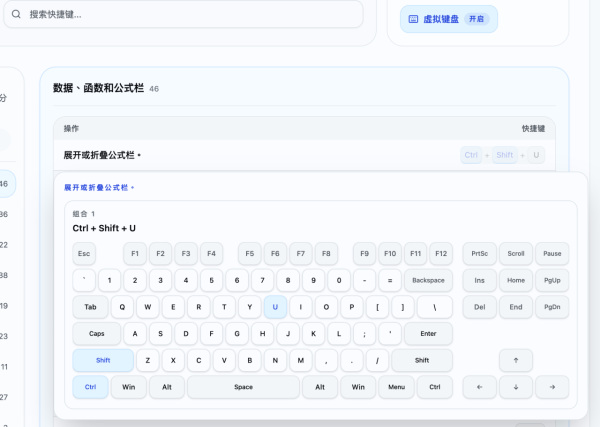
Task: Click the M key
Action: coord(301,360)
